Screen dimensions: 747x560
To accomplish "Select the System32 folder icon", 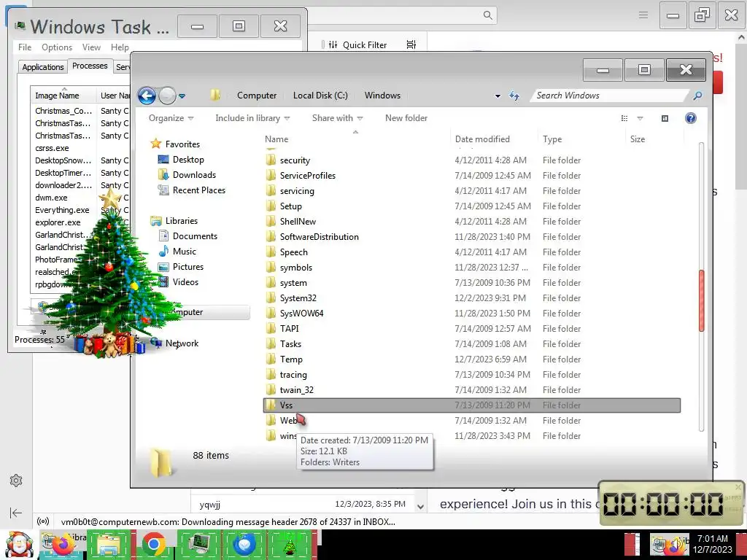I will tap(271, 297).
